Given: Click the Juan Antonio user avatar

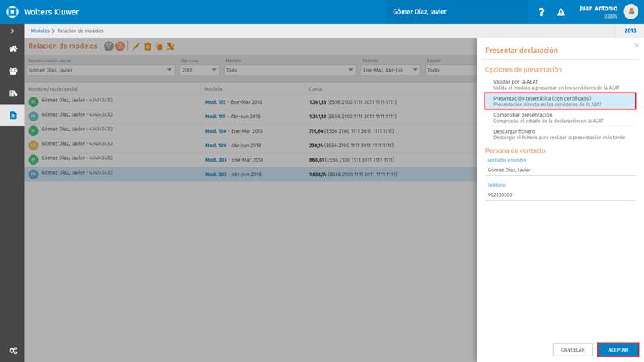Looking at the screenshot, I should click(x=631, y=11).
